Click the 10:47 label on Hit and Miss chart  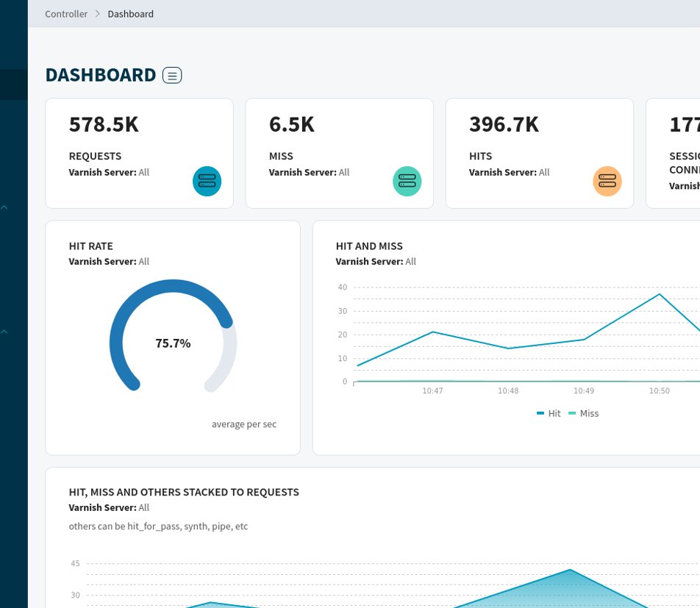(x=432, y=390)
